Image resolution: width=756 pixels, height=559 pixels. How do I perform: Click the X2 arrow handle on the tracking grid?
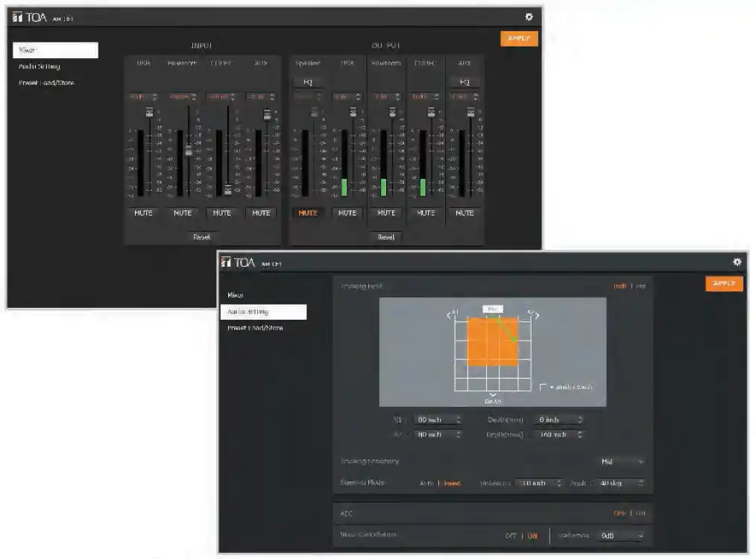click(x=533, y=315)
